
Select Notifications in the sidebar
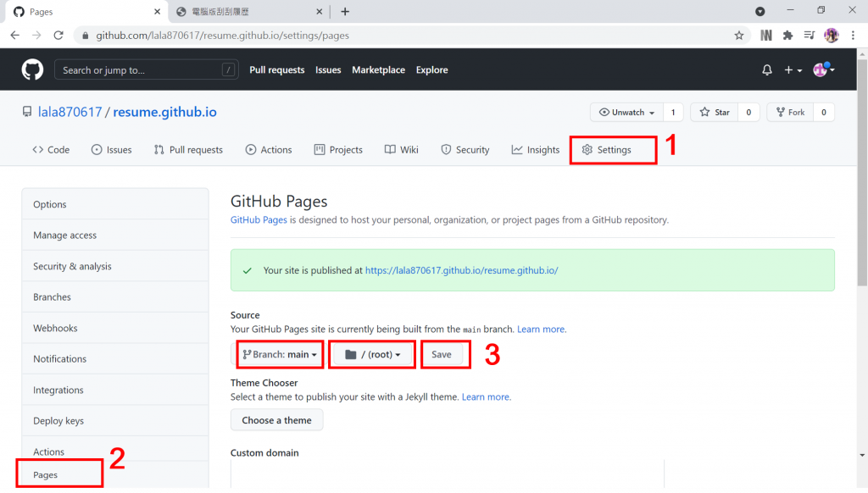point(115,359)
